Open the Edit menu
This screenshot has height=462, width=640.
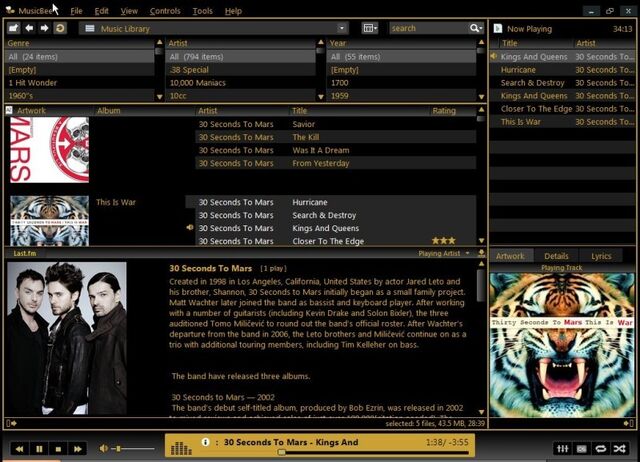102,11
